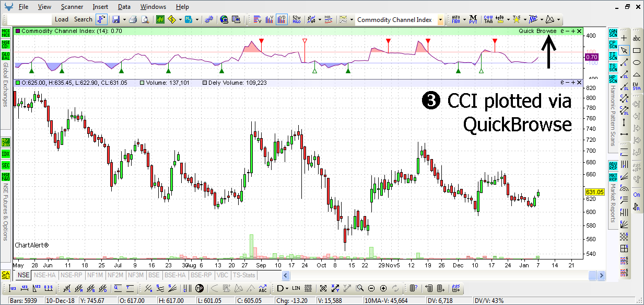This screenshot has width=644, height=305.
Task: Click the MKT REP report icon
Action: 613,177
